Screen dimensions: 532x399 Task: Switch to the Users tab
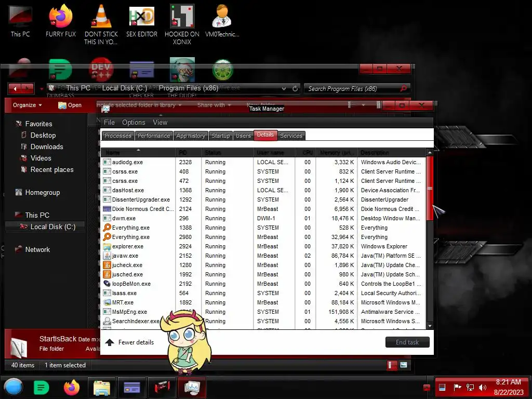click(x=243, y=136)
